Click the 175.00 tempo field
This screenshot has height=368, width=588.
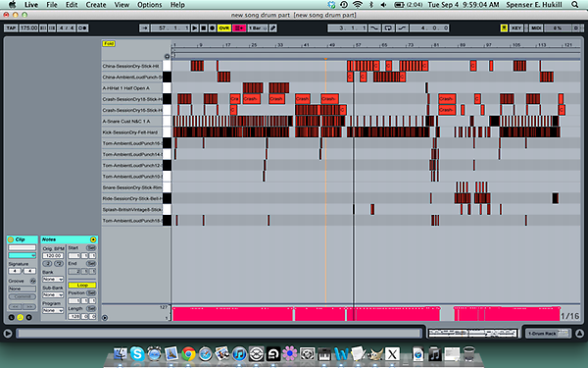pyautogui.click(x=28, y=28)
